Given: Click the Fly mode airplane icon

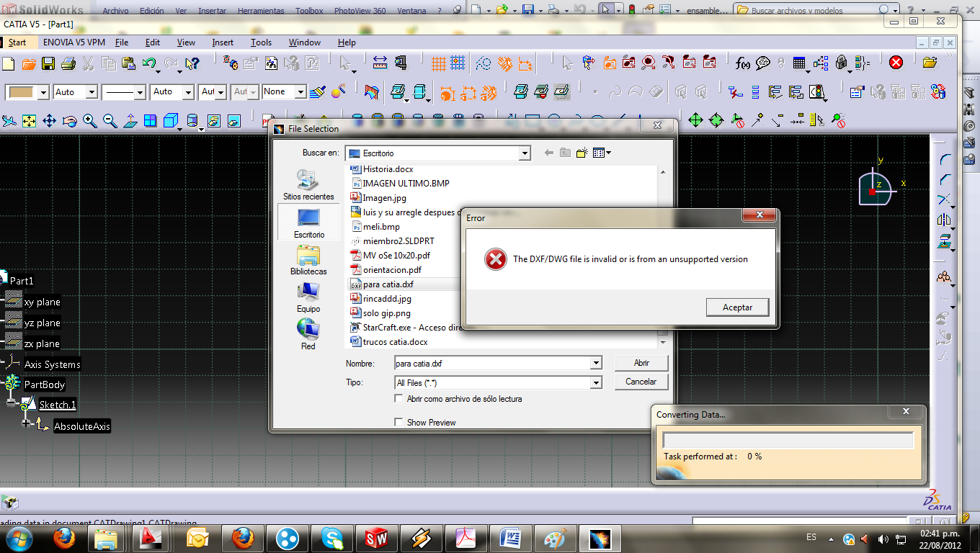Looking at the screenshot, I should (9, 121).
